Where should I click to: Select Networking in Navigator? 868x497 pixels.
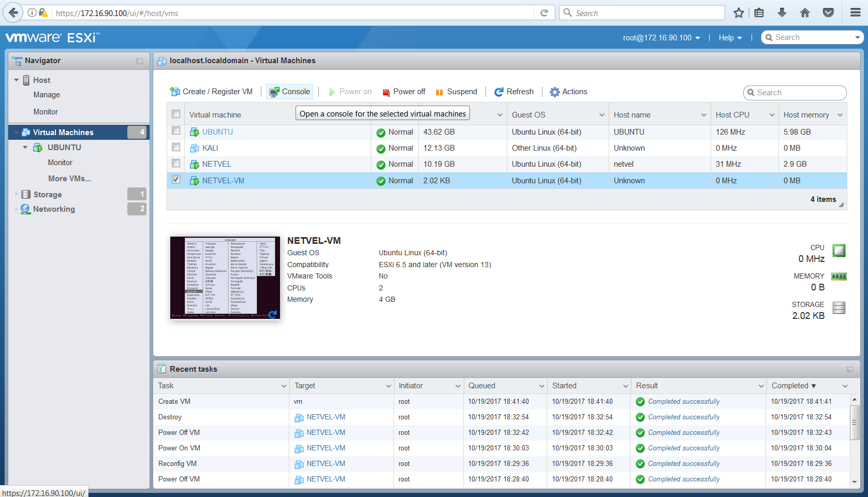(54, 209)
